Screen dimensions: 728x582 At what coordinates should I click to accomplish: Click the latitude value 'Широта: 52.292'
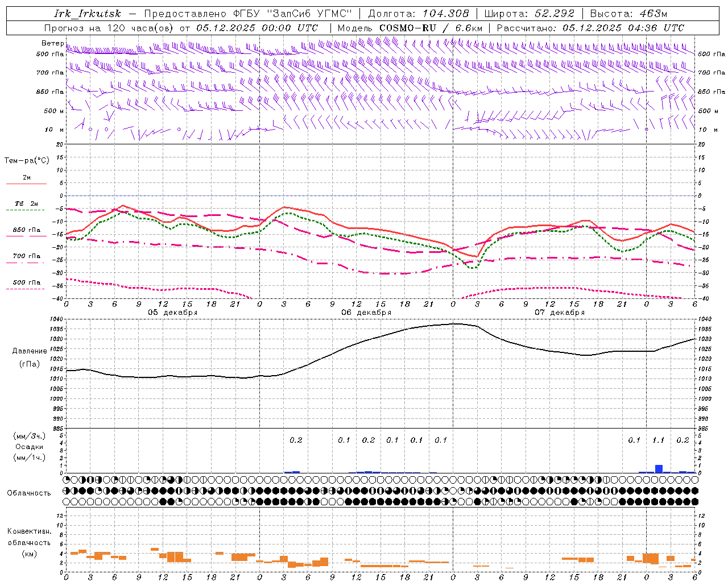click(530, 14)
